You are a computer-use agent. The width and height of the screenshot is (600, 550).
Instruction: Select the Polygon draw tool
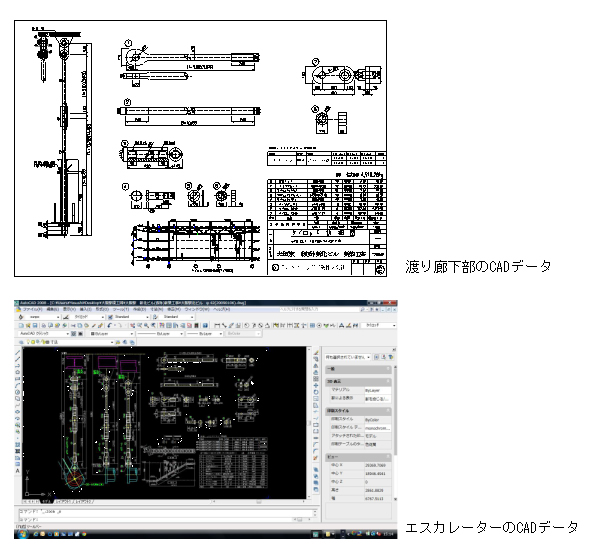(x=18, y=372)
